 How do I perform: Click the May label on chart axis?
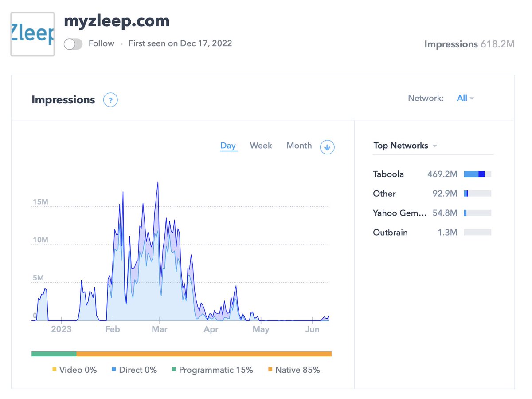[261, 329]
